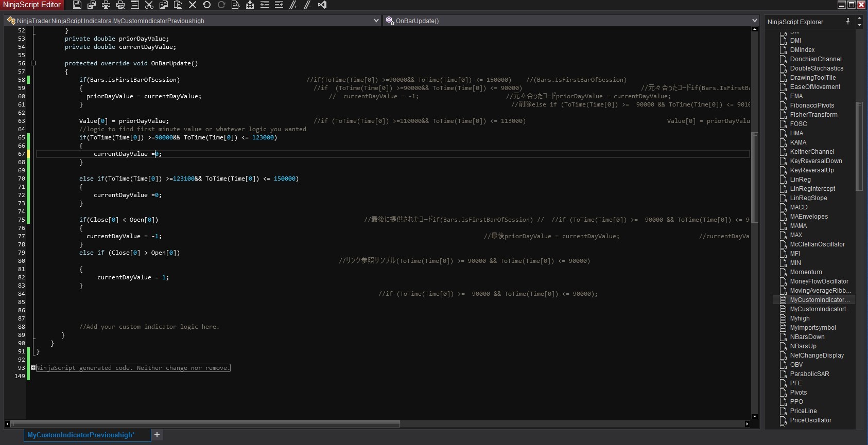Open script in Visual Studio icon
Image resolution: width=868 pixels, height=445 pixels.
click(322, 5)
